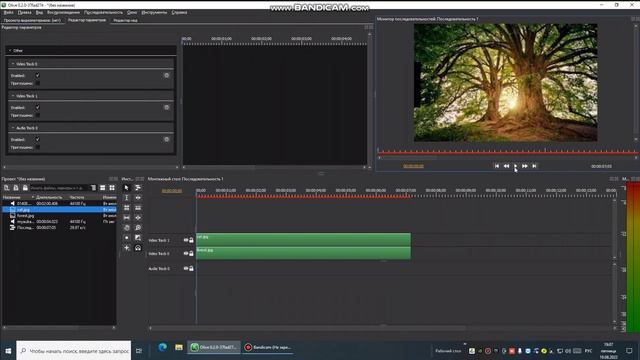The width and height of the screenshot is (640, 360).
Task: Activate the Zoom magnifier tool
Action: pyautogui.click(x=138, y=228)
